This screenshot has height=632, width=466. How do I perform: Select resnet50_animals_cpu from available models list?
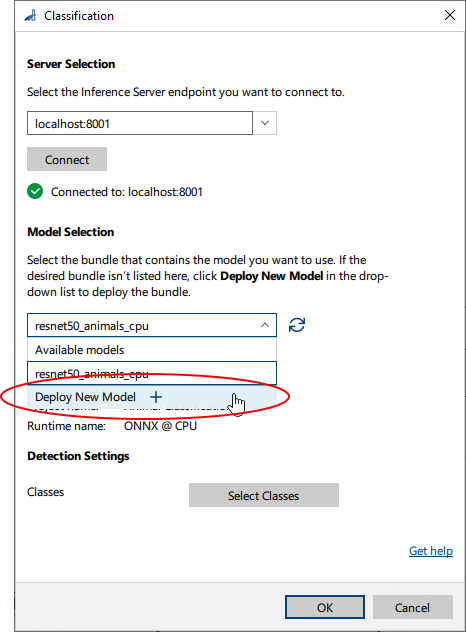coord(152,373)
